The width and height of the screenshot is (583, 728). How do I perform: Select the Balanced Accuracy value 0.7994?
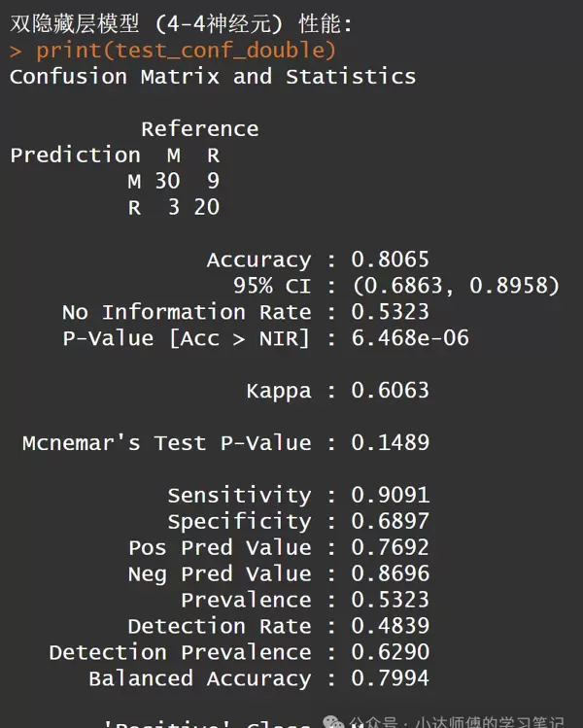point(390,678)
